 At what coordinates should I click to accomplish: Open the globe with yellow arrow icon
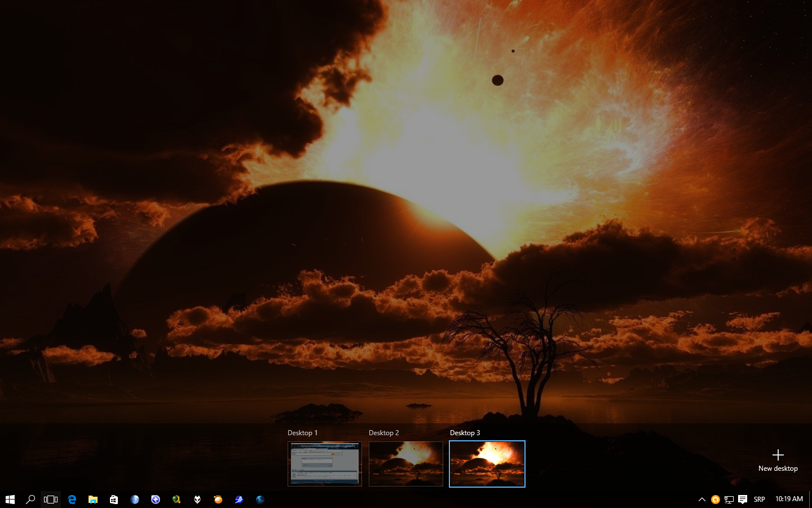176,500
